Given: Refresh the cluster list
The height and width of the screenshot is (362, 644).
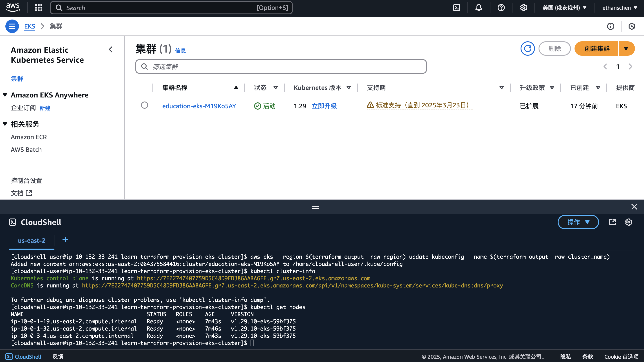Looking at the screenshot, I should tap(528, 49).
